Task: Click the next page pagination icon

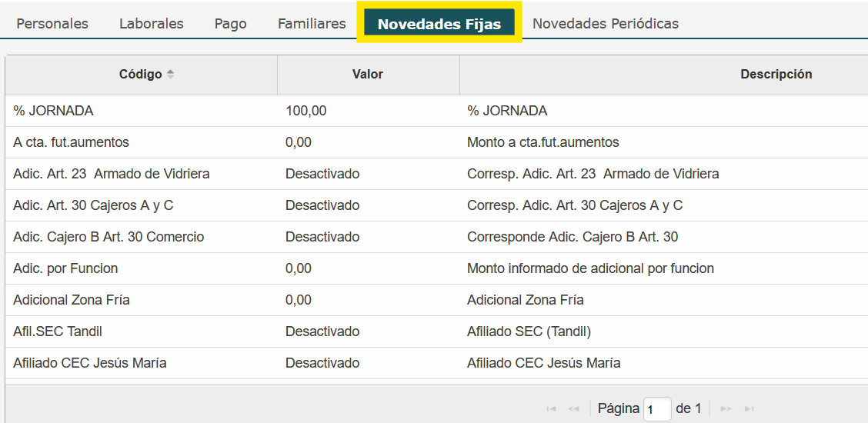Action: pyautogui.click(x=726, y=408)
